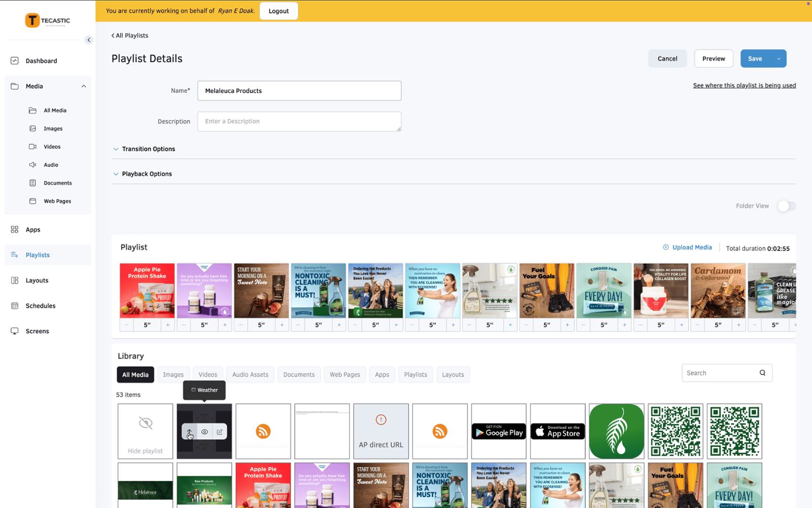Toggle the Folder View switch
Image resolution: width=812 pixels, height=508 pixels.
[786, 206]
